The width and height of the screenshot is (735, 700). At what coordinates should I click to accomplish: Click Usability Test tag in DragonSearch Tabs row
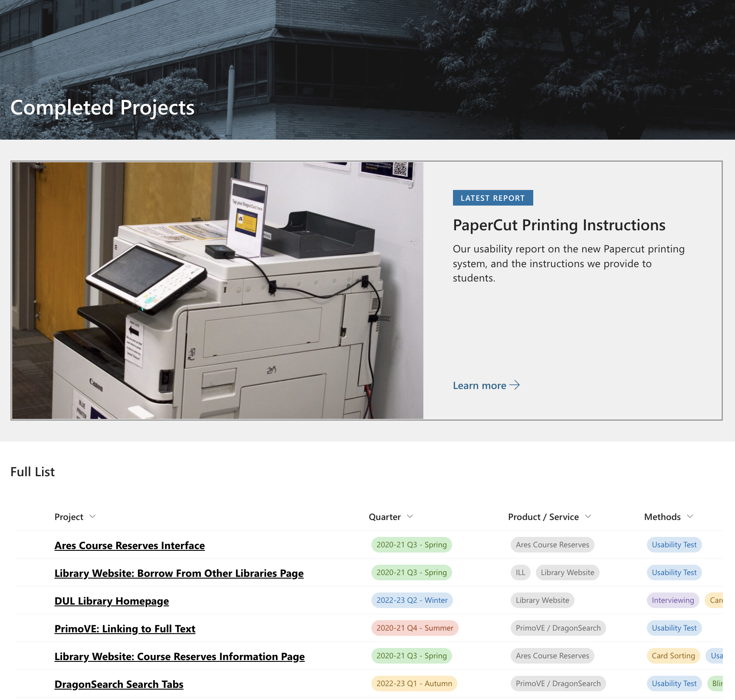pos(674,684)
